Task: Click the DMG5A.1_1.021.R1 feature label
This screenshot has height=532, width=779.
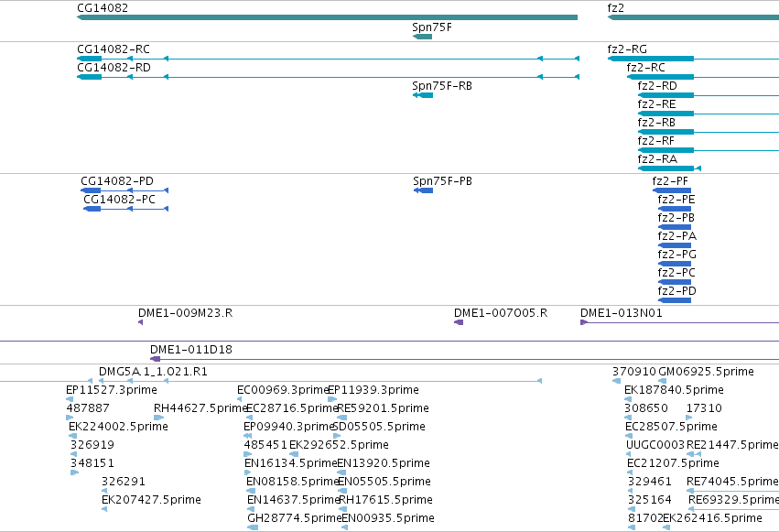Action: coord(153,372)
